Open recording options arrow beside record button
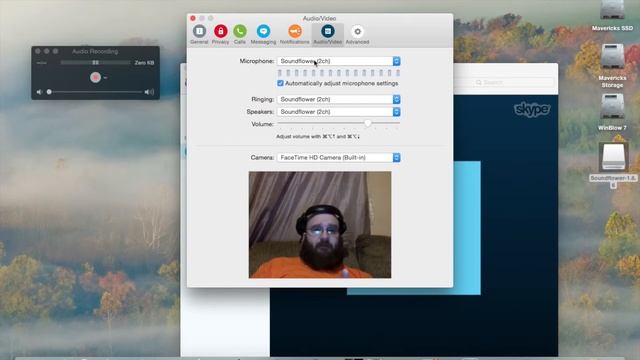Image resolution: width=640 pixels, height=360 pixels. point(105,78)
